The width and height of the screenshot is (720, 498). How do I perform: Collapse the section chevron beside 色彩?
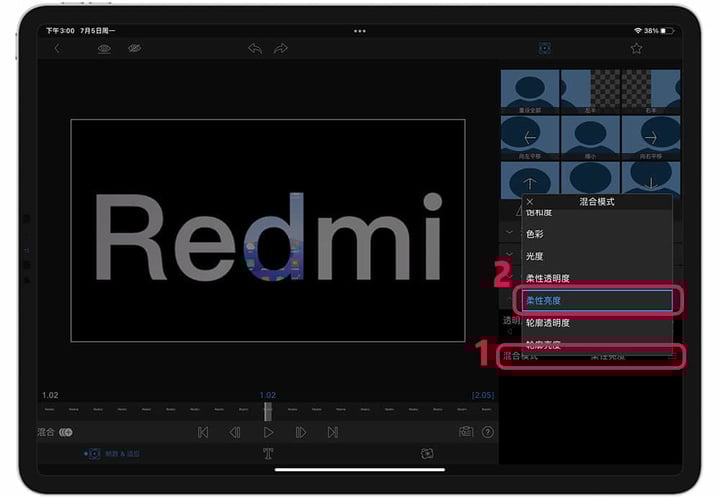coord(509,232)
